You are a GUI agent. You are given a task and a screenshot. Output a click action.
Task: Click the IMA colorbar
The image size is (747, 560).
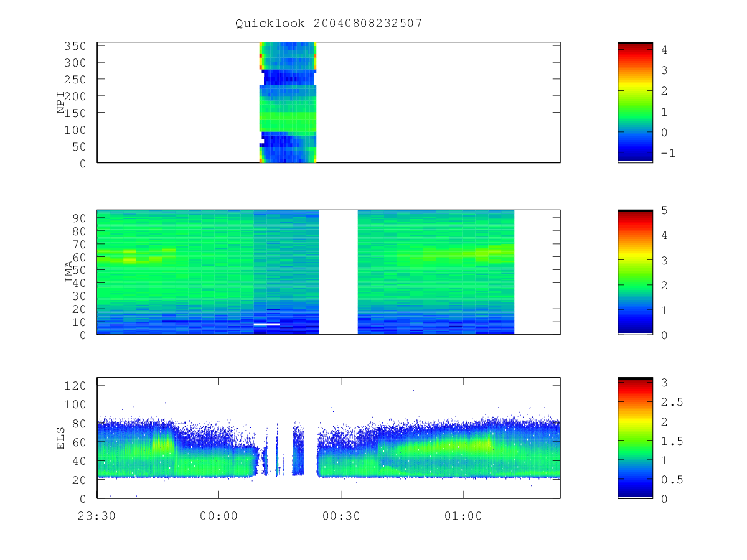(x=635, y=272)
